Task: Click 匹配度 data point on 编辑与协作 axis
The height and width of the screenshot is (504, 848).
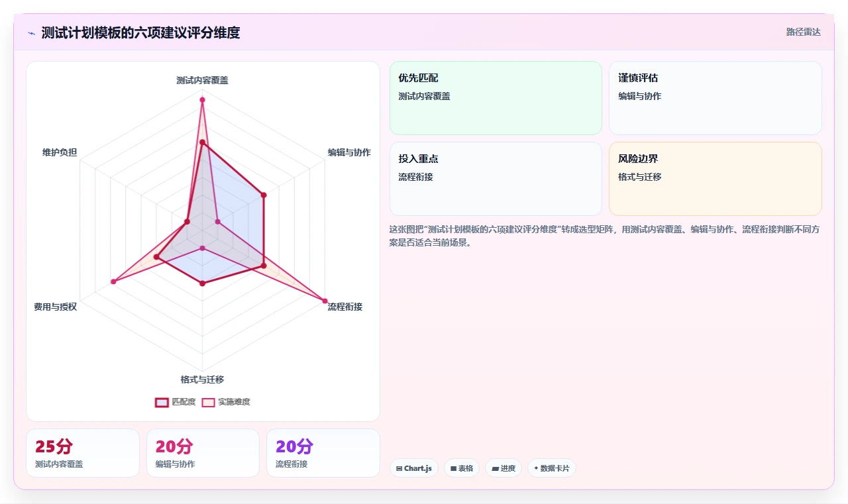Action: click(x=263, y=195)
